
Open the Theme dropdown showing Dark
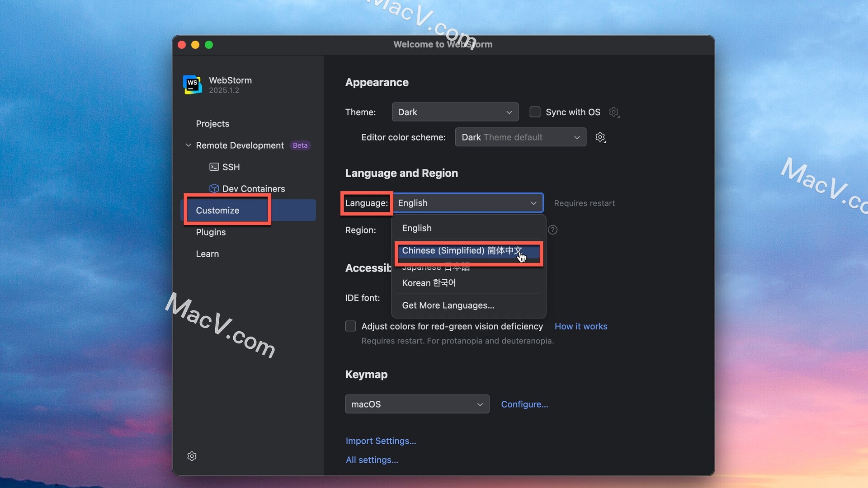455,112
